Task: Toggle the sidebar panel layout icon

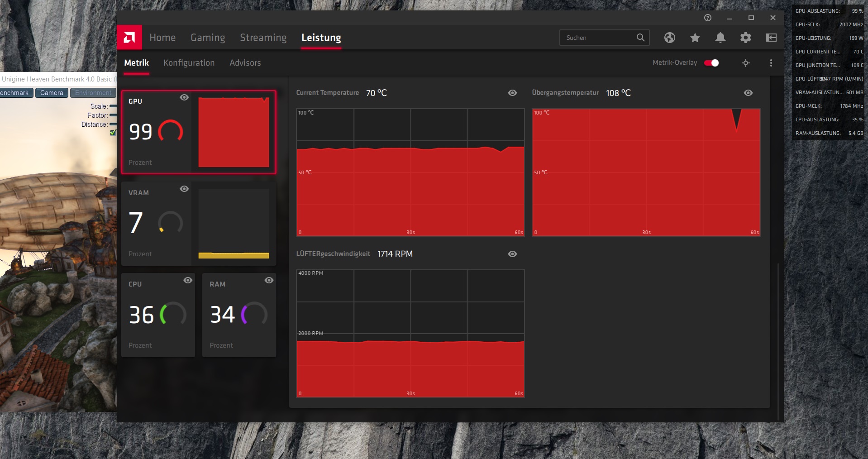Action: point(771,38)
